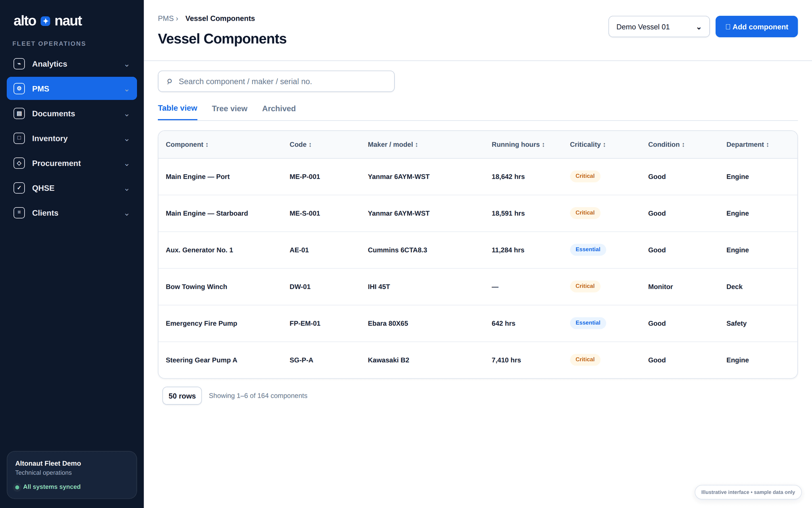The width and height of the screenshot is (812, 508).
Task: Expand the Inventory menu chevron
Action: [x=127, y=140]
